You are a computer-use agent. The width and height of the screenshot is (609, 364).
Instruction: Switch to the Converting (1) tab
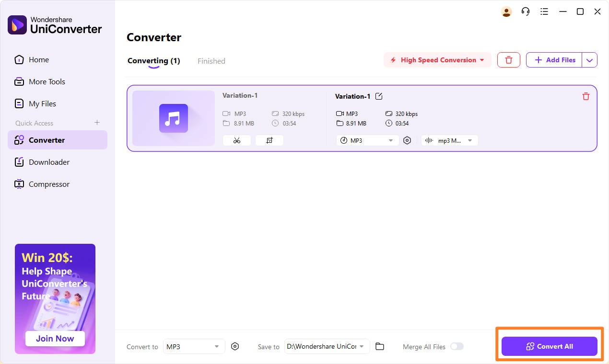tap(153, 61)
